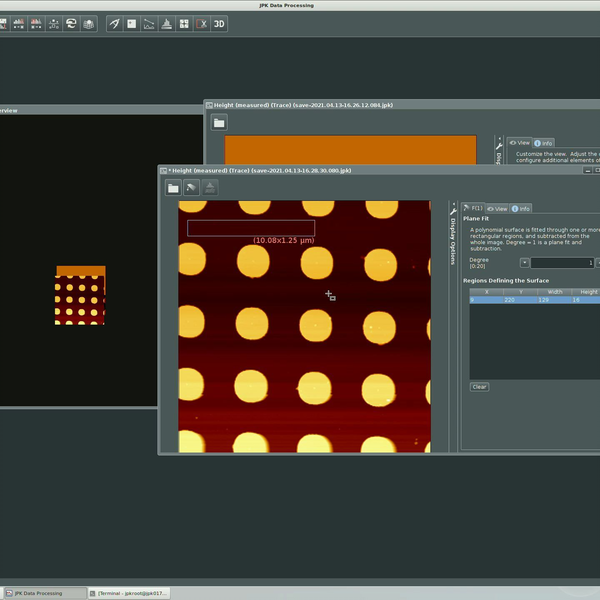
Task: Click the cantilever probe toolbar icon
Action: (114, 23)
